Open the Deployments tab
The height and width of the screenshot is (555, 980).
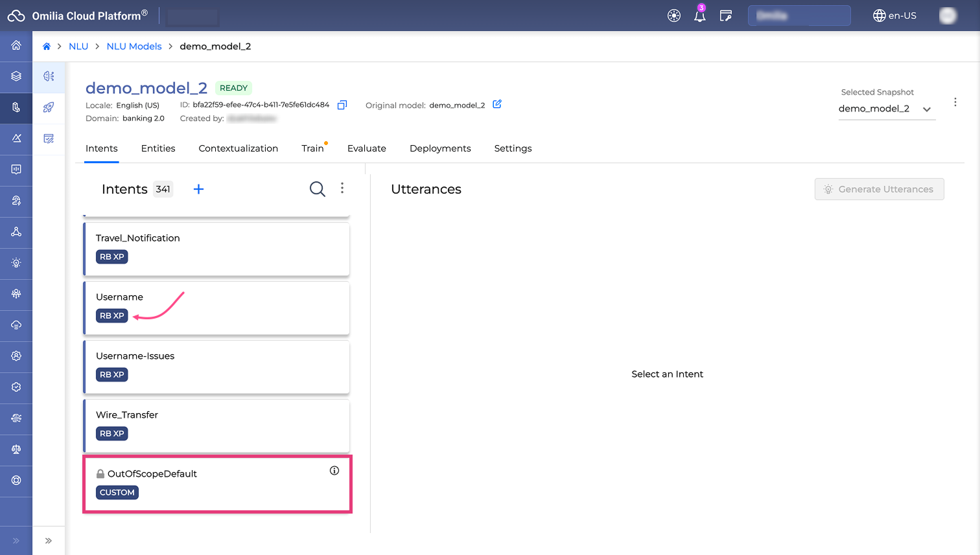click(440, 148)
